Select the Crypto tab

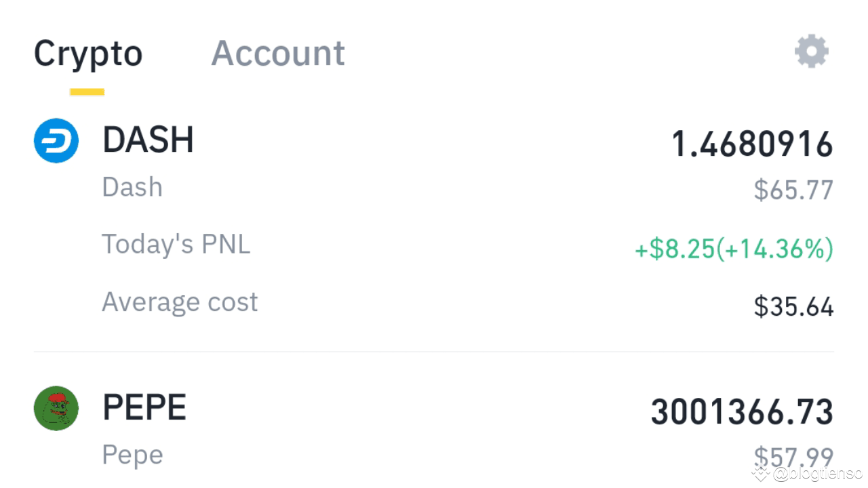[88, 53]
